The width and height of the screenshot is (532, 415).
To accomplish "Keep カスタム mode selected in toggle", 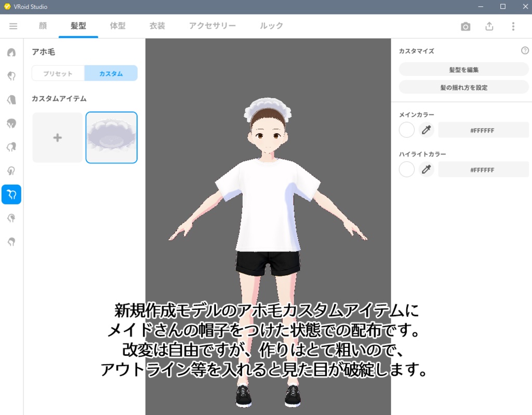I will tap(111, 73).
